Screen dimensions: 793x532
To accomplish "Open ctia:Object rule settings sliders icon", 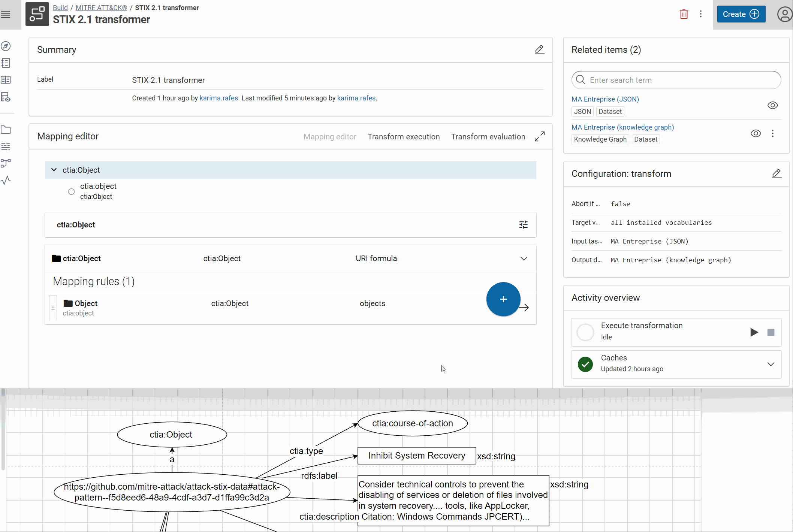I will pyautogui.click(x=523, y=224).
